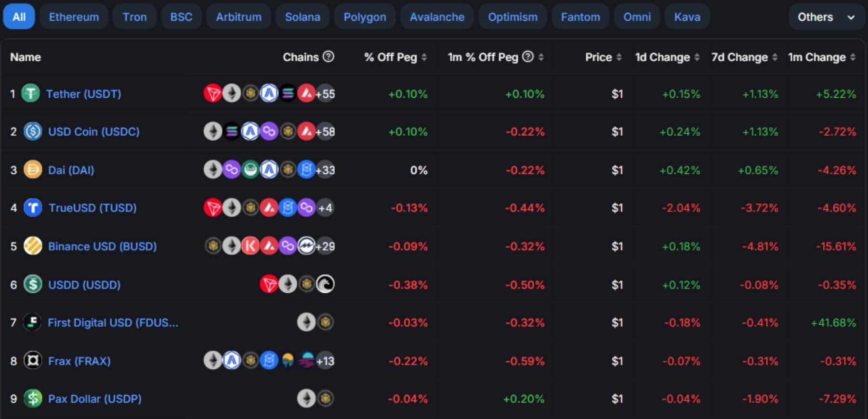Expand the +55 chains for Tether

point(325,94)
